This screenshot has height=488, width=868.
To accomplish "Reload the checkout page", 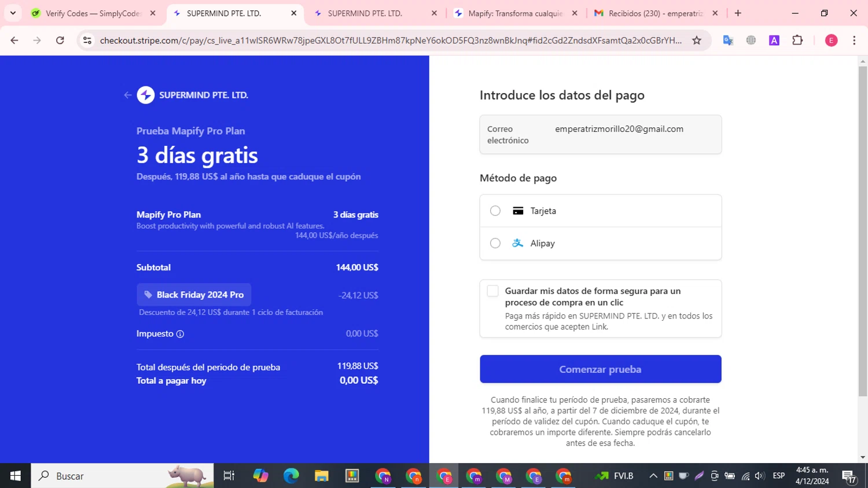I will click(x=60, y=41).
